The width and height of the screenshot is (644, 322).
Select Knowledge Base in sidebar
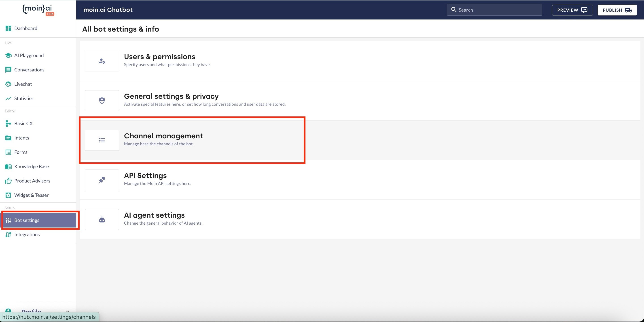click(x=38, y=167)
